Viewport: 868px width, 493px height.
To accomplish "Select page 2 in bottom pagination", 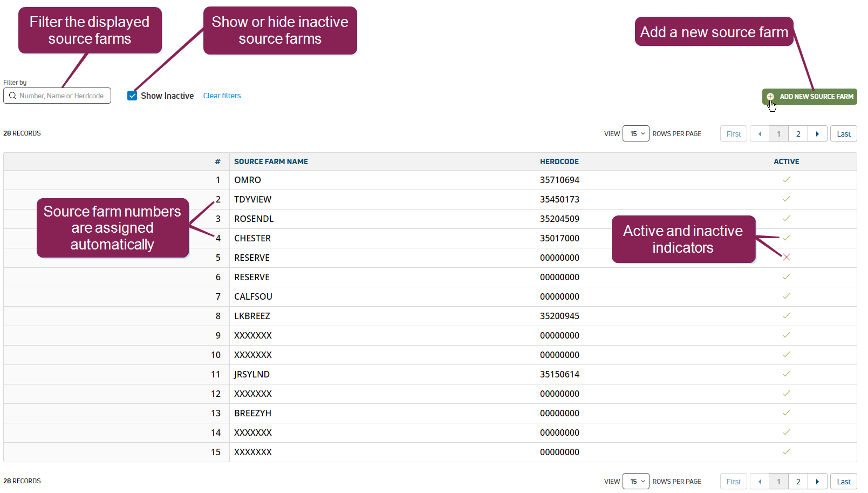I will [798, 482].
